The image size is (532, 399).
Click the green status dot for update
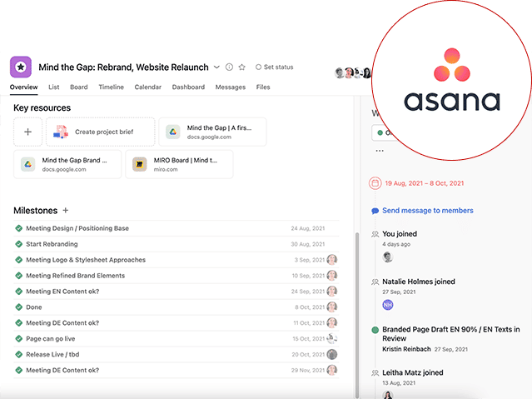tap(375, 330)
